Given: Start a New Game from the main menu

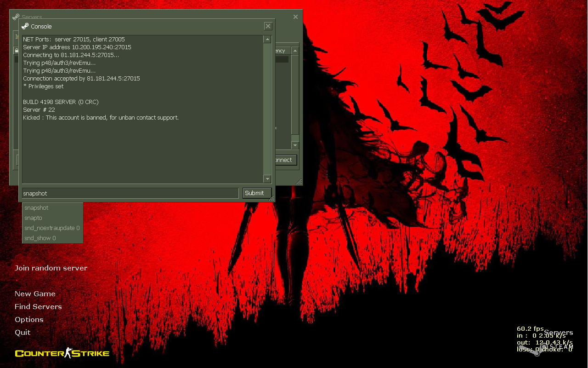Looking at the screenshot, I should (35, 294).
